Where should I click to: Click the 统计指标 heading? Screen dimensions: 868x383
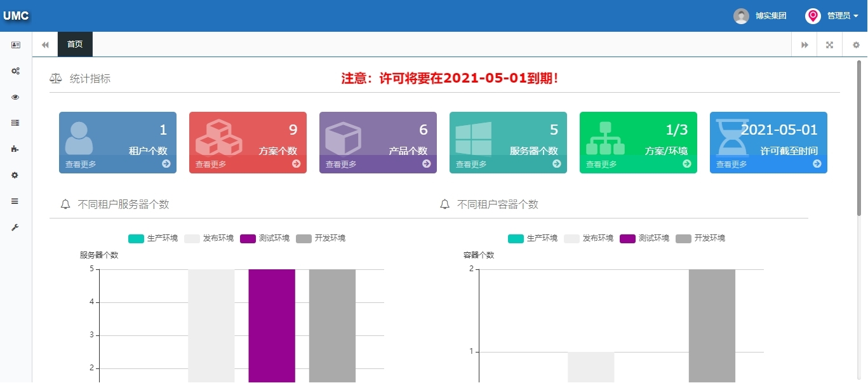(90, 79)
